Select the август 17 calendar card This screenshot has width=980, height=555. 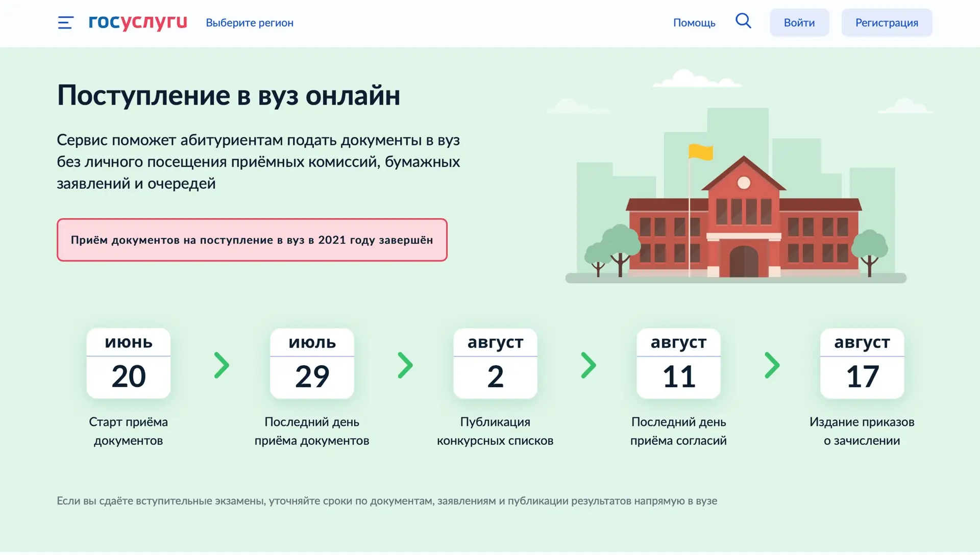862,363
